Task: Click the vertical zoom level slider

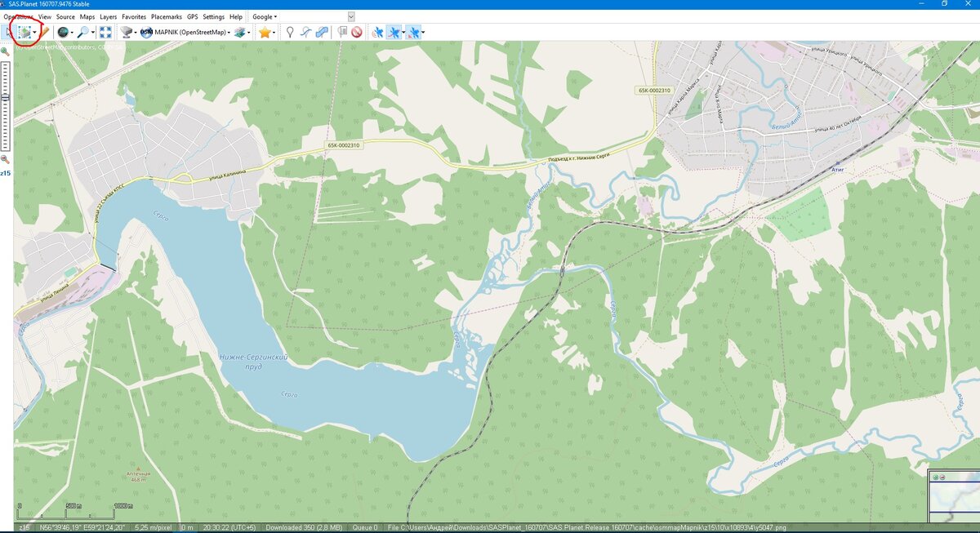Action: [x=5, y=105]
